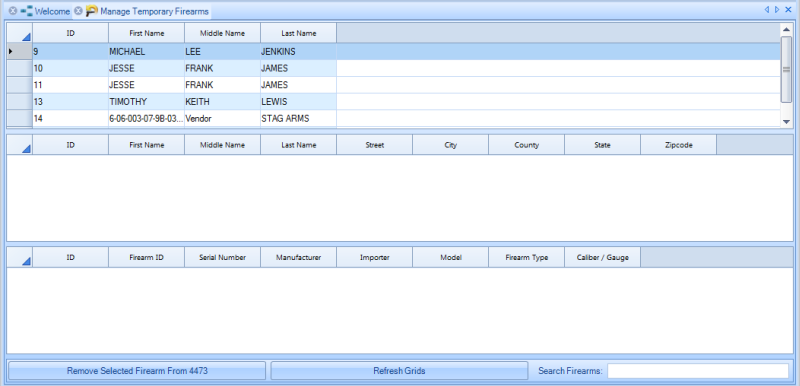This screenshot has height=386, width=800.
Task: Click the JENKINS last name cell
Action: coord(298,52)
